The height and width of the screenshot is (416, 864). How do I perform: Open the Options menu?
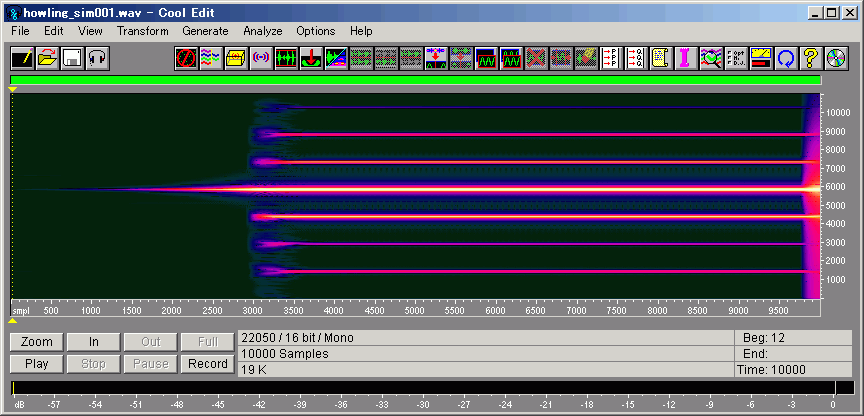pos(316,31)
